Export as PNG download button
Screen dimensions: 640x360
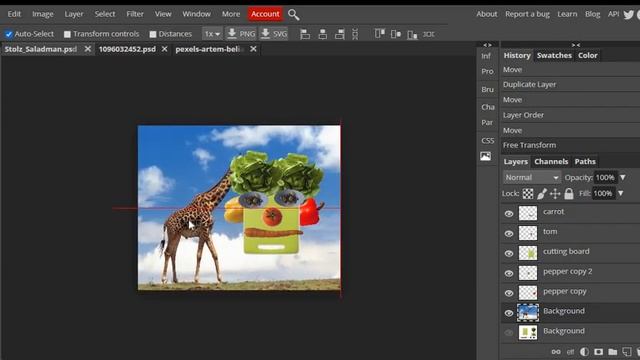241,34
